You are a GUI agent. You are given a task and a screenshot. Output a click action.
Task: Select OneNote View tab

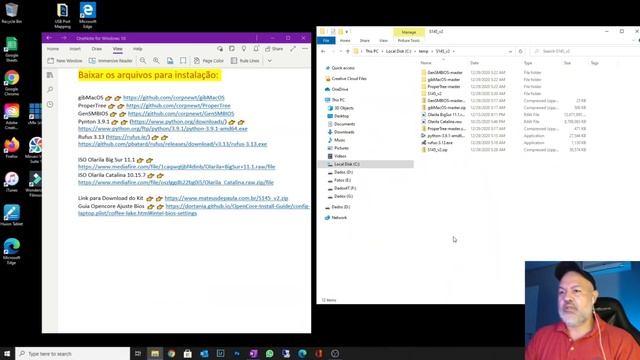[x=118, y=49]
